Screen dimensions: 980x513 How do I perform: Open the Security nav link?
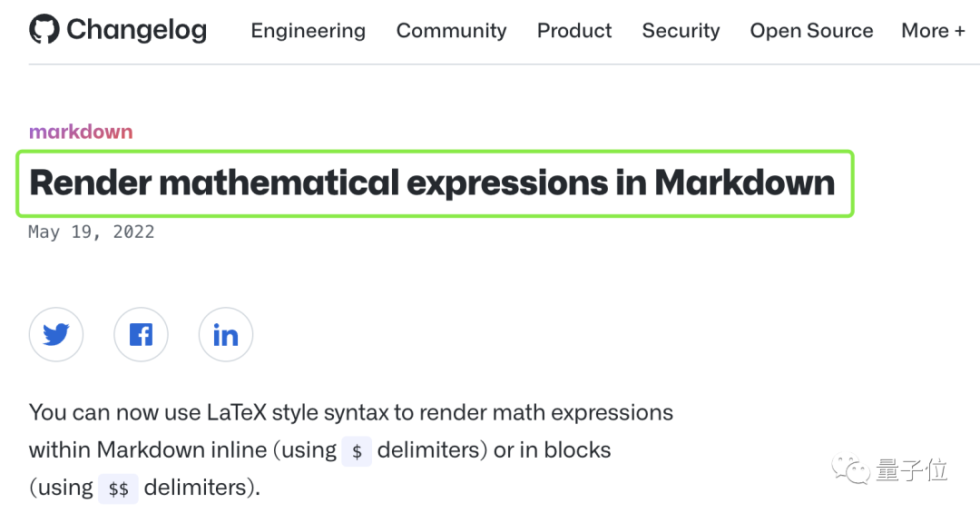pyautogui.click(x=681, y=31)
